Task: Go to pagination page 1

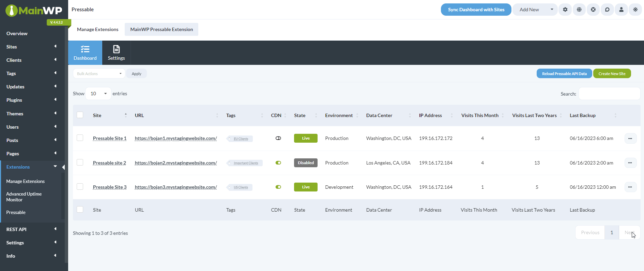Action: point(612,232)
